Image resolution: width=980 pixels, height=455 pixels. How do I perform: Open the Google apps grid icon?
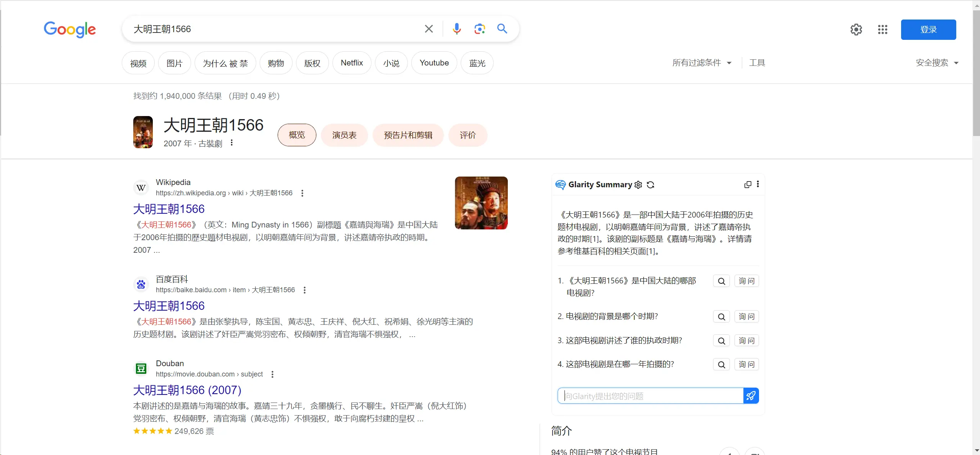click(x=883, y=29)
